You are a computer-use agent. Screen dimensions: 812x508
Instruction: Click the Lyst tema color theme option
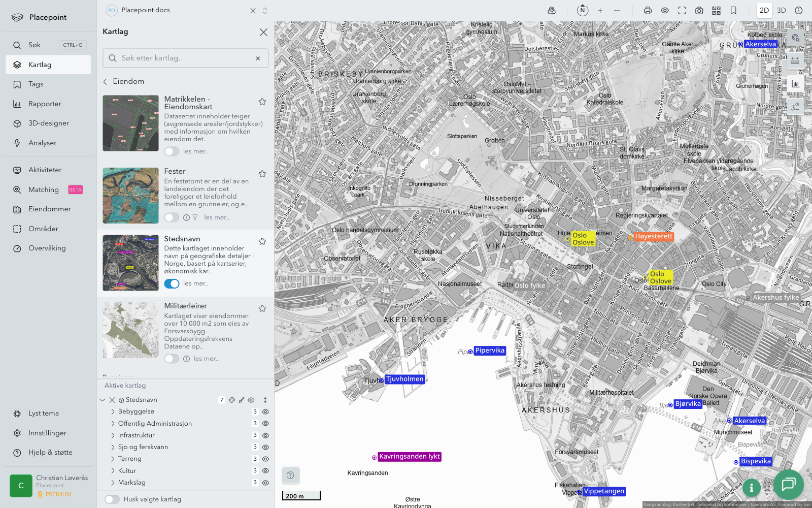(44, 414)
